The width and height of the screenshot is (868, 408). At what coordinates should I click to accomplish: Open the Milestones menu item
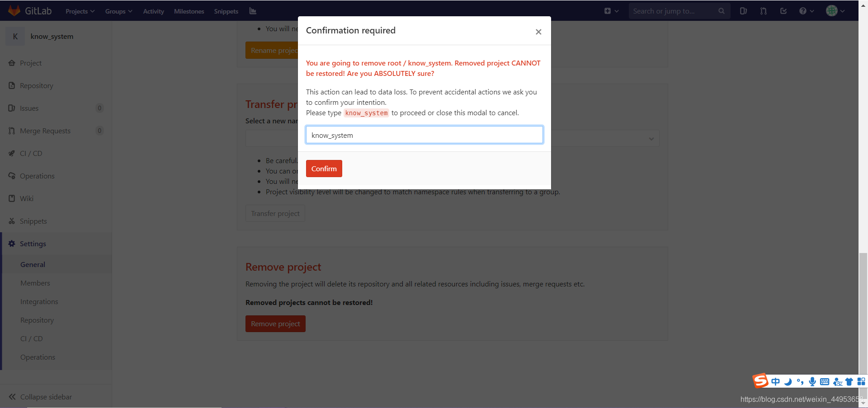point(189,11)
